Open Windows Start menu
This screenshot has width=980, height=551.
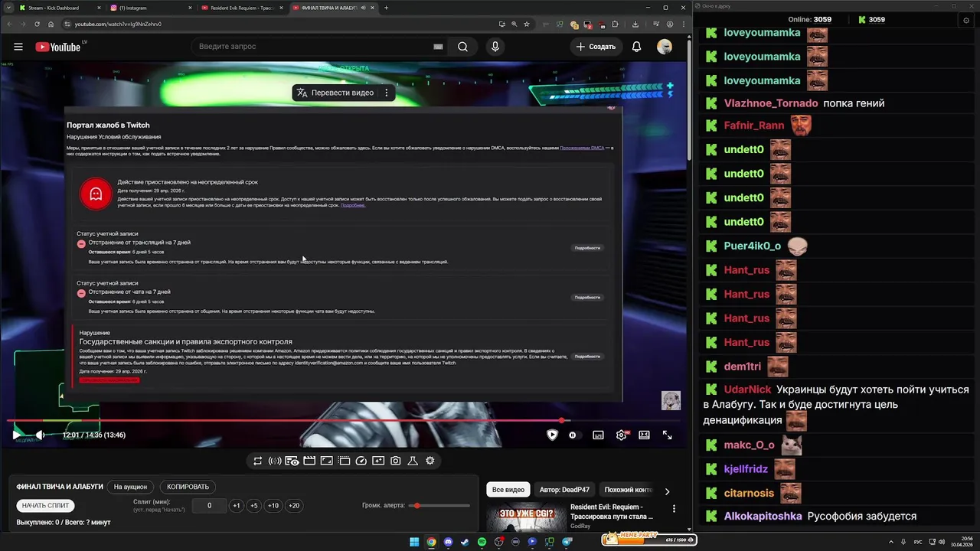click(414, 542)
